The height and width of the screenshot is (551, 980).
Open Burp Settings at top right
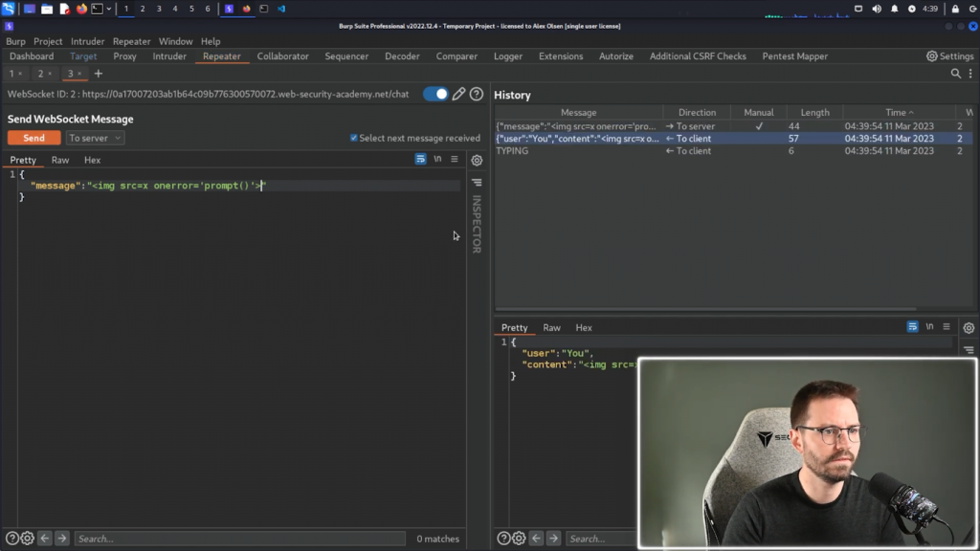click(949, 56)
